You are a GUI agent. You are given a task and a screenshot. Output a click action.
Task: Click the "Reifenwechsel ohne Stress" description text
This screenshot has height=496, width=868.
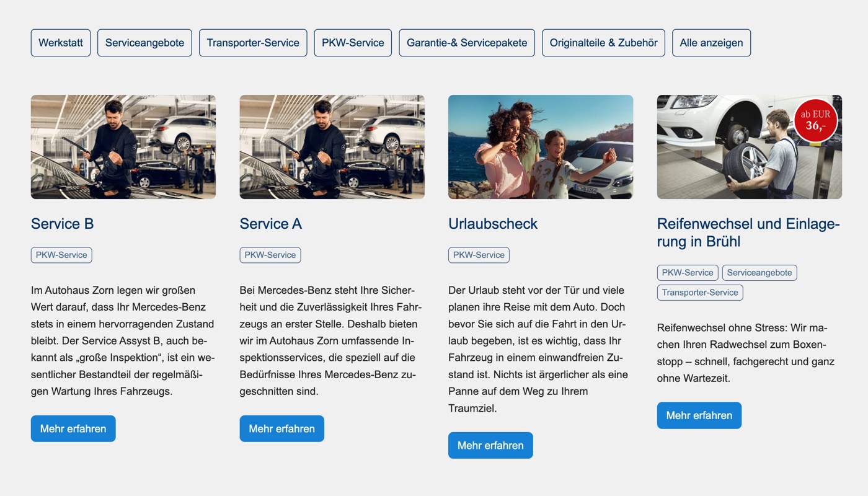[x=746, y=353]
